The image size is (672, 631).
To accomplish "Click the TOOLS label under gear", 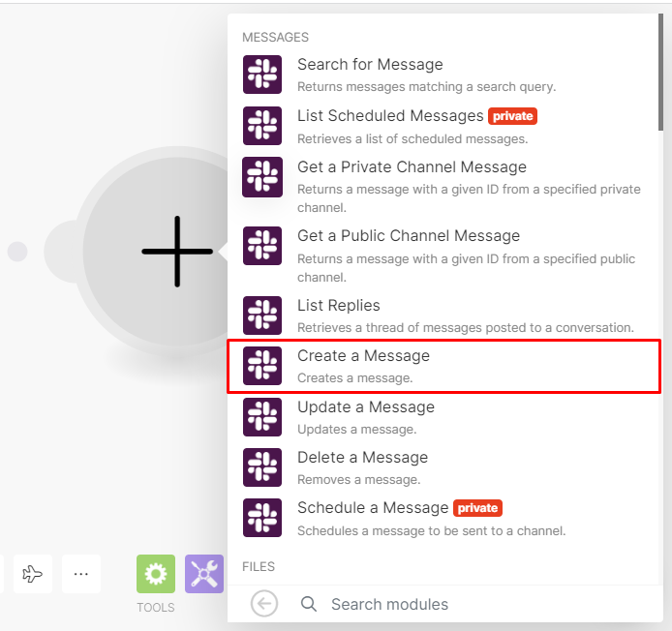I will [x=156, y=608].
